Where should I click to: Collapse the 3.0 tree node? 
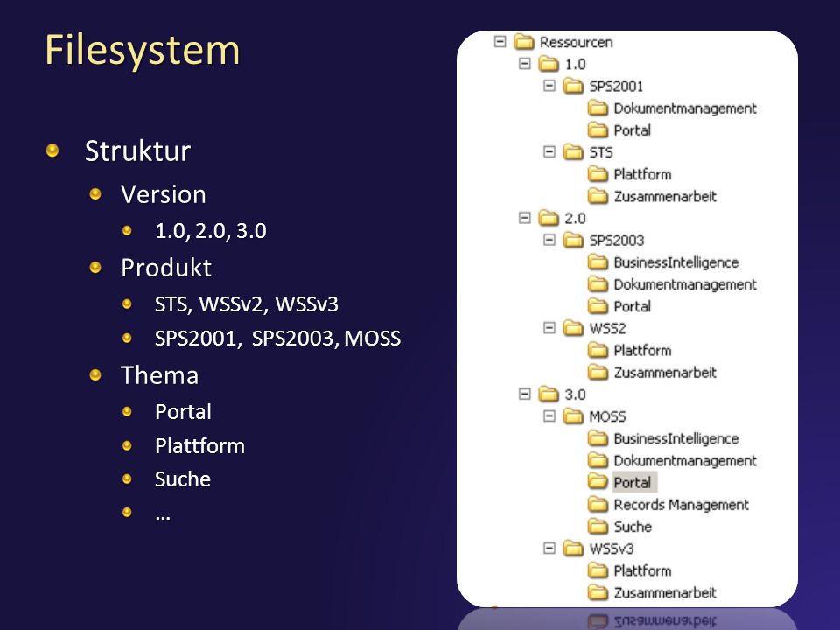[524, 394]
